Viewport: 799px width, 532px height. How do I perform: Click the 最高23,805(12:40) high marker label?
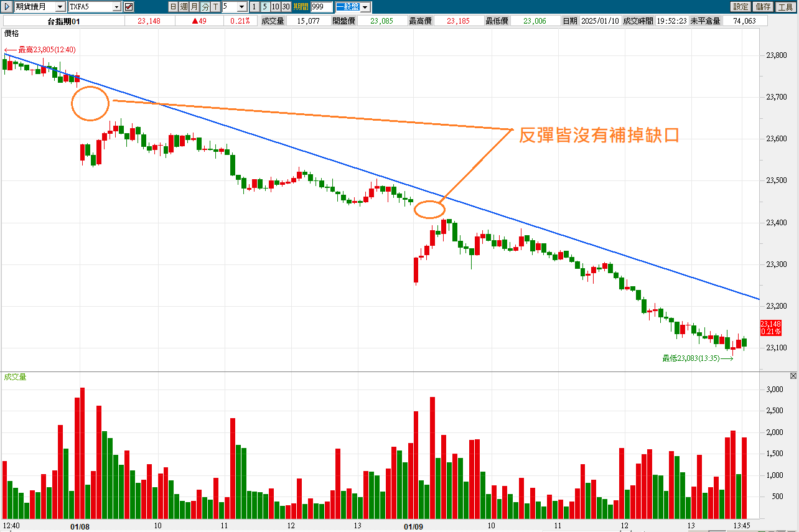click(x=47, y=49)
